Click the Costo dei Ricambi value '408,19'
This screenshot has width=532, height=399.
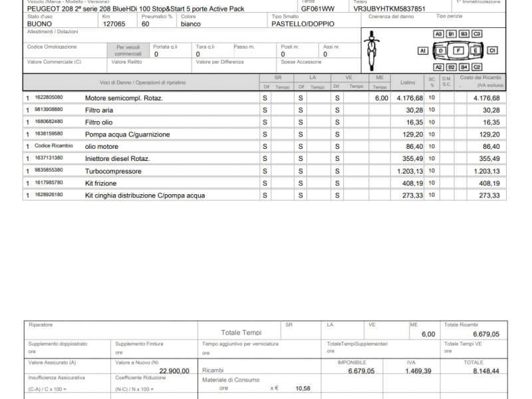tap(489, 184)
